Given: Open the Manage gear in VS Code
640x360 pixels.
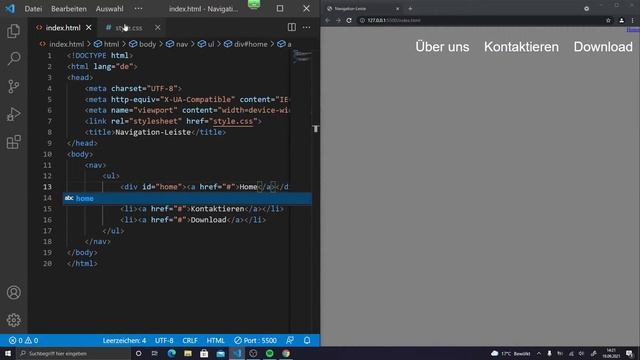Looking at the screenshot, I should coord(13,320).
